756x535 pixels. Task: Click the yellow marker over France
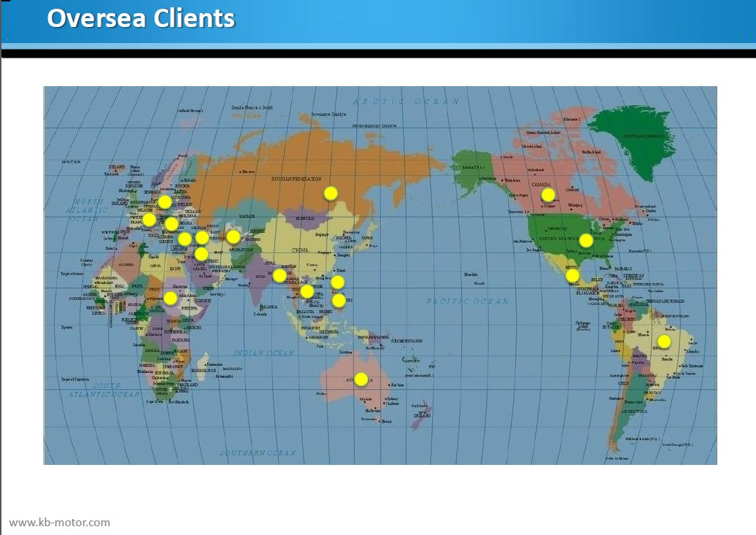[x=149, y=220]
